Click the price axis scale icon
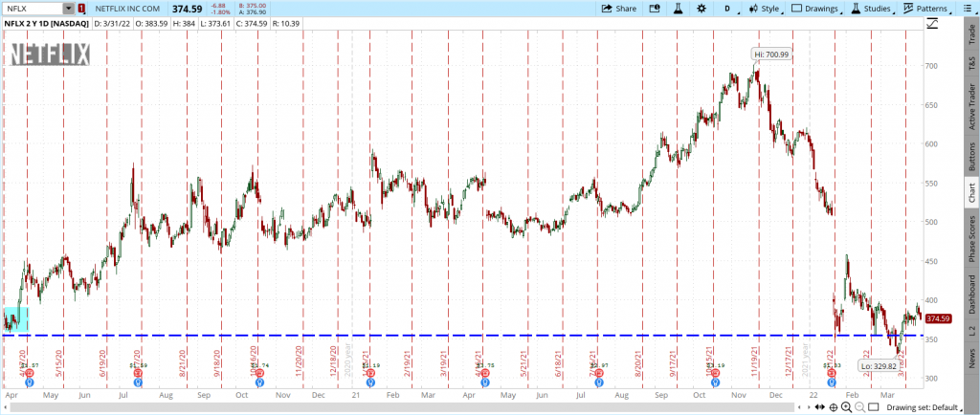Image resolution: width=980 pixels, height=415 pixels. click(x=933, y=24)
